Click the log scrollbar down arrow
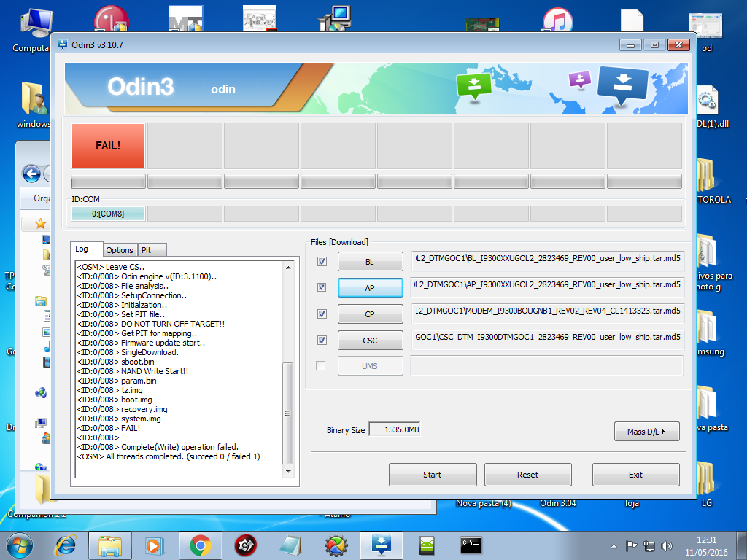Screen dimensions: 747x560 287,472
